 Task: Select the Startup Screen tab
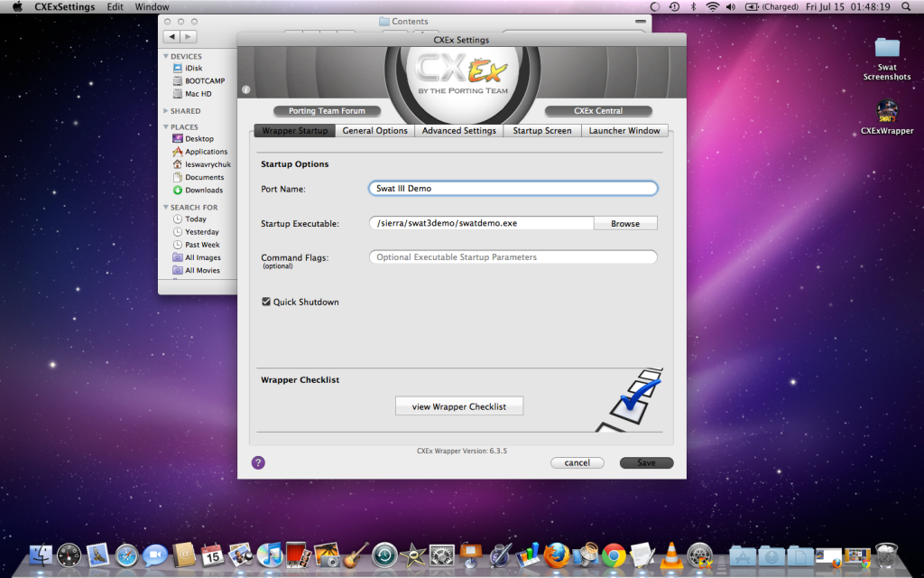[x=542, y=130]
